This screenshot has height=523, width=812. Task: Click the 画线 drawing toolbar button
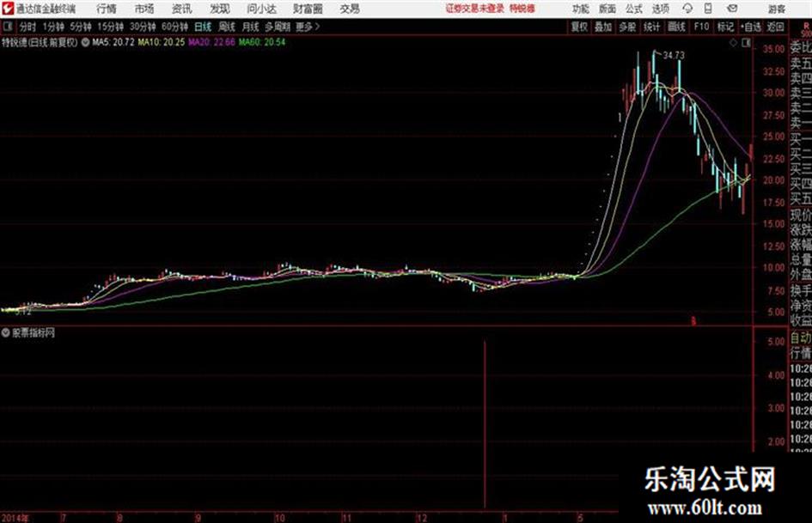tap(676, 27)
